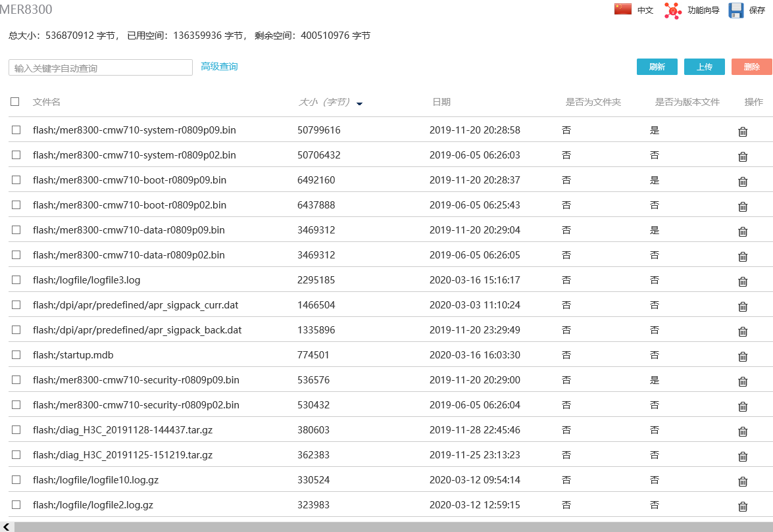The height and width of the screenshot is (532, 773).
Task: Select checkbox for logfile2.log.gz
Action: pyautogui.click(x=16, y=505)
